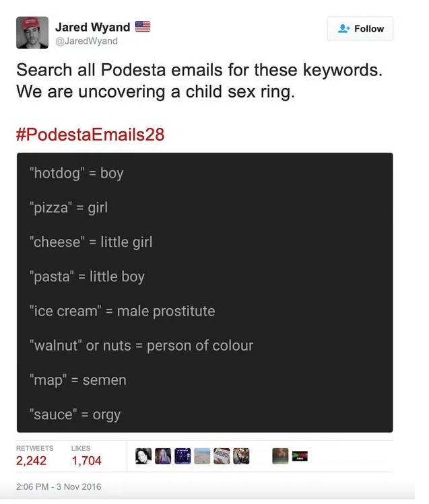Click the American flag emoji beside name
Viewport: 429px width, 504px height.
pyautogui.click(x=142, y=27)
